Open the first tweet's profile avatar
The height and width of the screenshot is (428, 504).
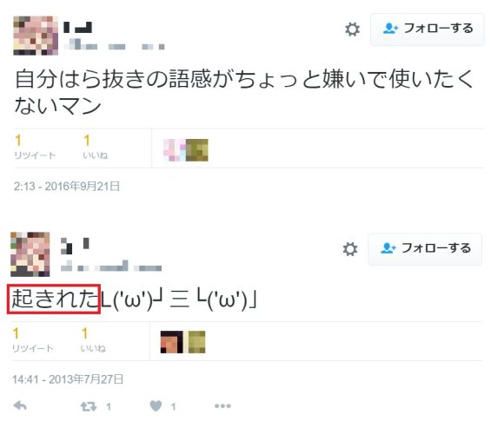[36, 36]
